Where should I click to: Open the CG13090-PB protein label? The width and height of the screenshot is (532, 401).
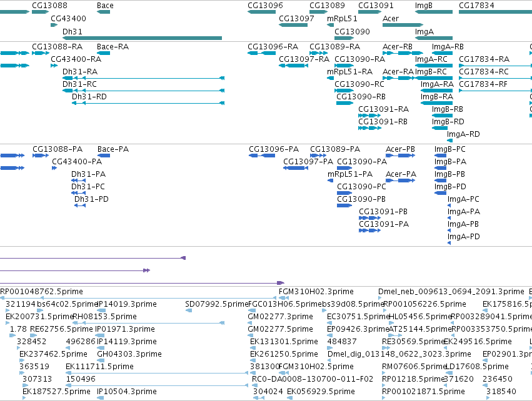[361, 199]
